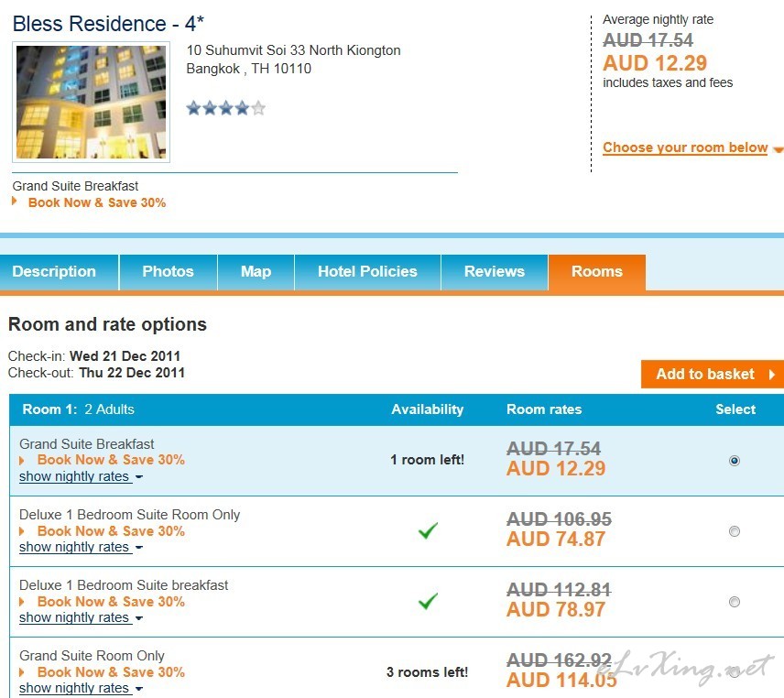Select Deluxe 1 Bedroom Suite breakfast radio
Viewport: 784px width, 698px height.
(735, 602)
